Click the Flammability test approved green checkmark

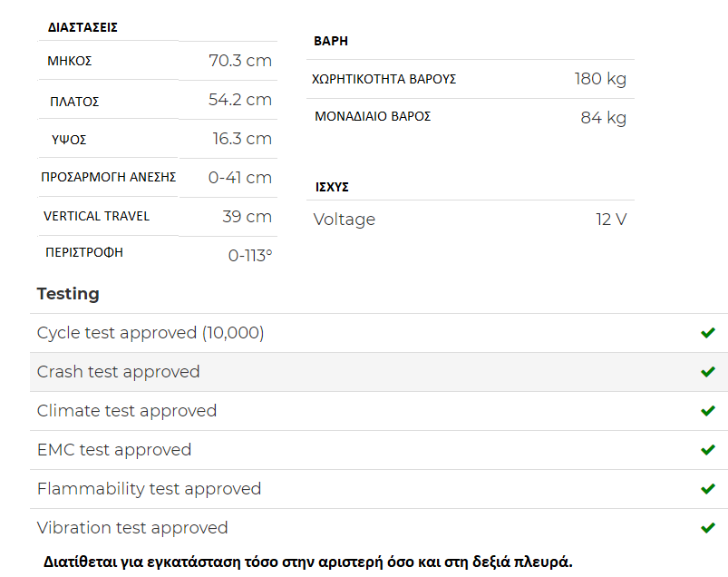707,489
